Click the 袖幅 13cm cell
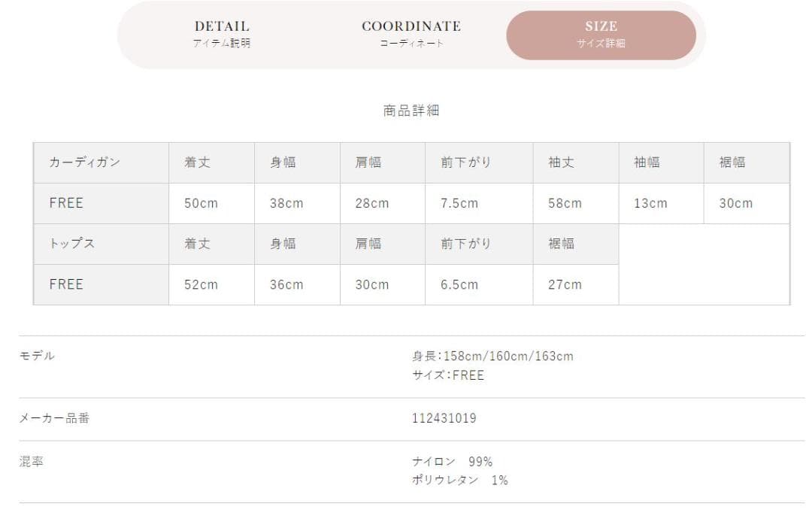 click(662, 203)
